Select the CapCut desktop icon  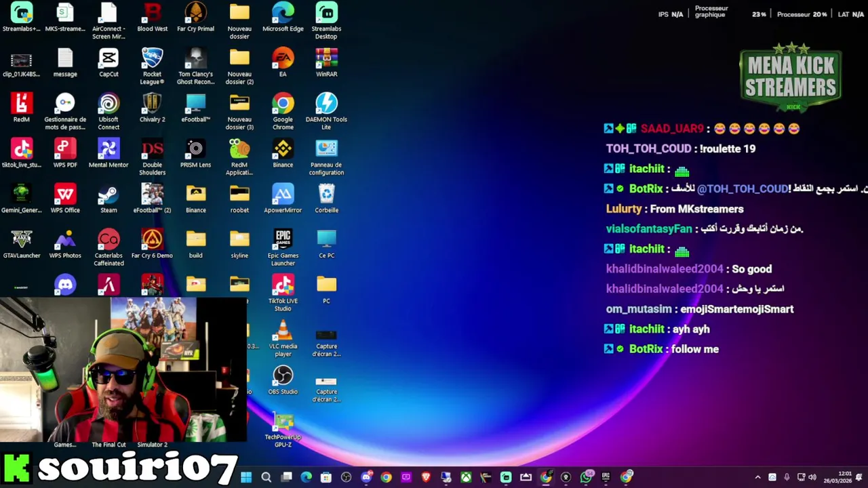coord(108,63)
